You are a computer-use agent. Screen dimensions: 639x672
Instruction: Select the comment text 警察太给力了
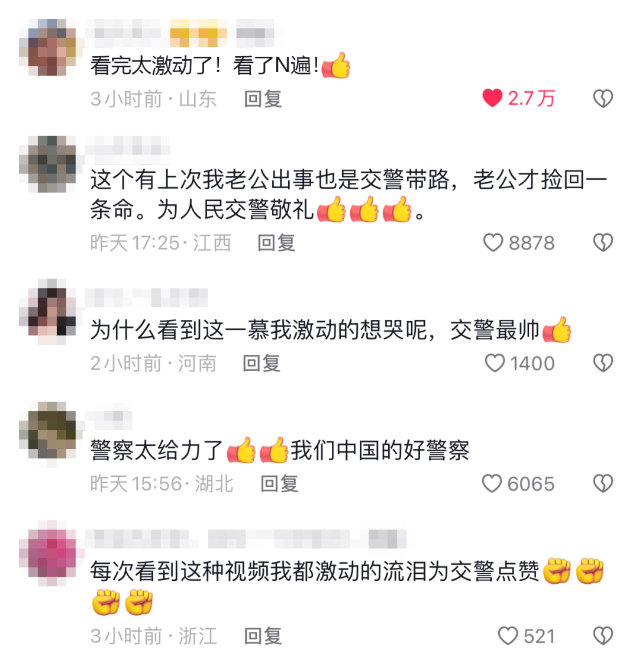coord(156,450)
